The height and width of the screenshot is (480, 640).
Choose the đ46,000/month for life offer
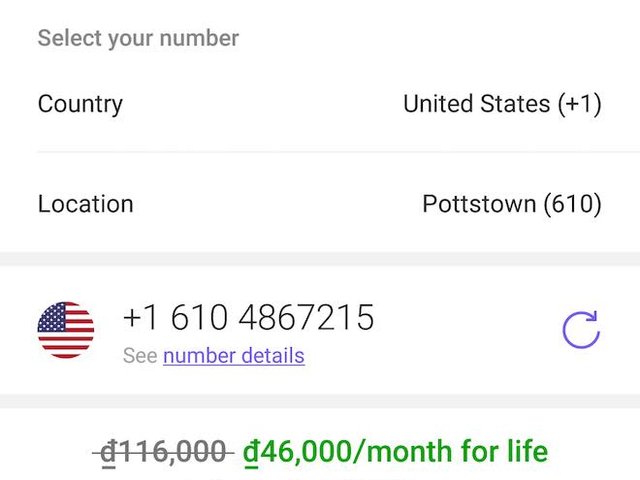click(395, 452)
